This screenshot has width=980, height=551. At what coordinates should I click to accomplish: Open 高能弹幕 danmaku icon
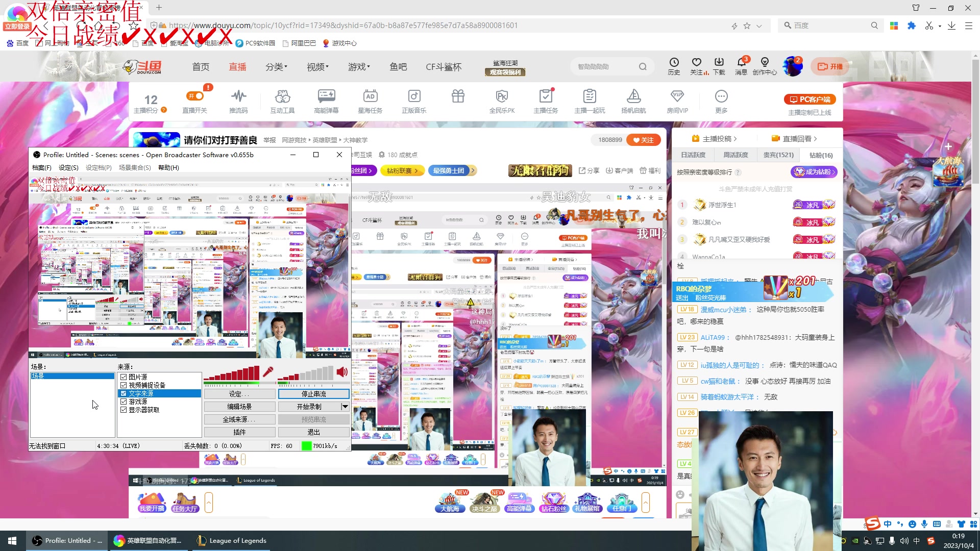(326, 96)
